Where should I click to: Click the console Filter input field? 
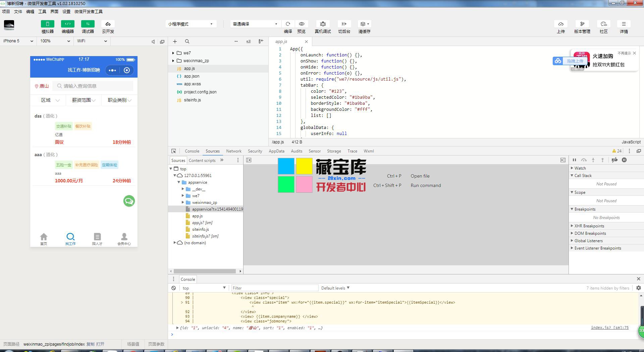274,288
